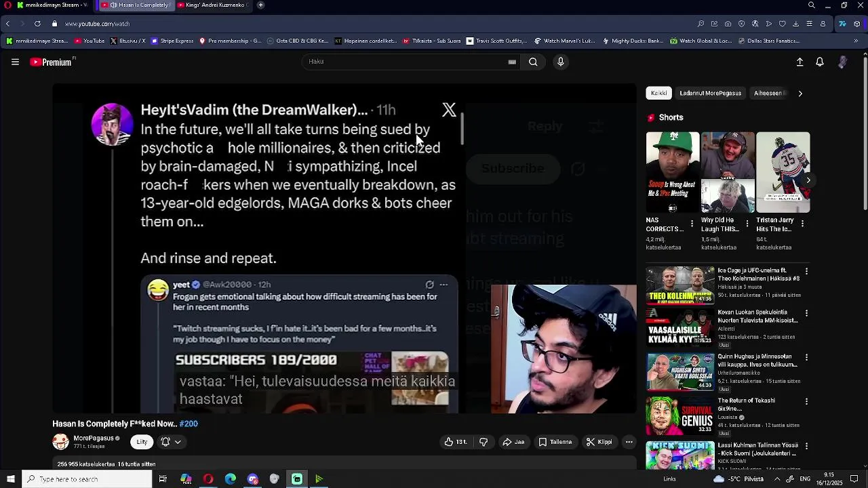The height and width of the screenshot is (488, 868).
Task: Open the Tristan Jarry hockey short thumbnail
Action: pyautogui.click(x=783, y=172)
